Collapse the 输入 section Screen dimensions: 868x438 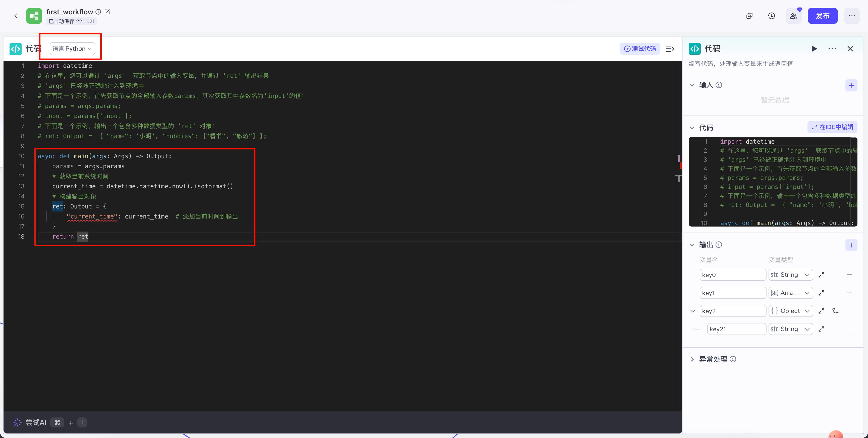click(692, 85)
